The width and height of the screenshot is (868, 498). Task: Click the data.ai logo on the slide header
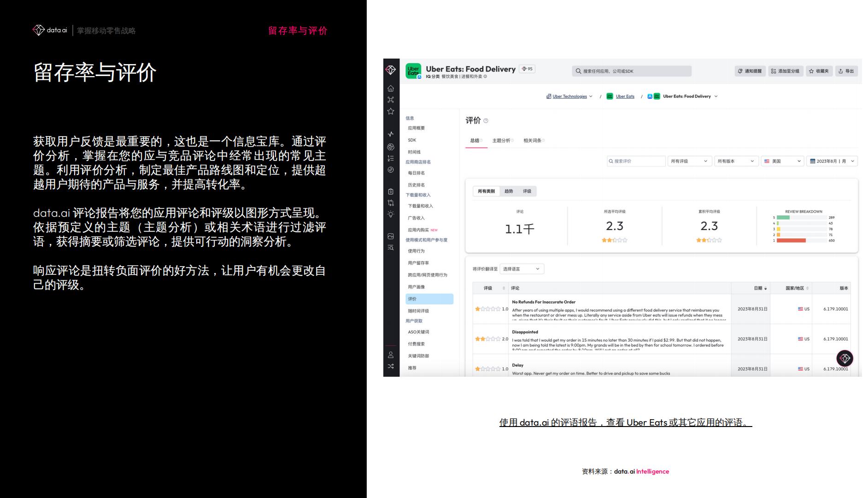click(x=50, y=30)
